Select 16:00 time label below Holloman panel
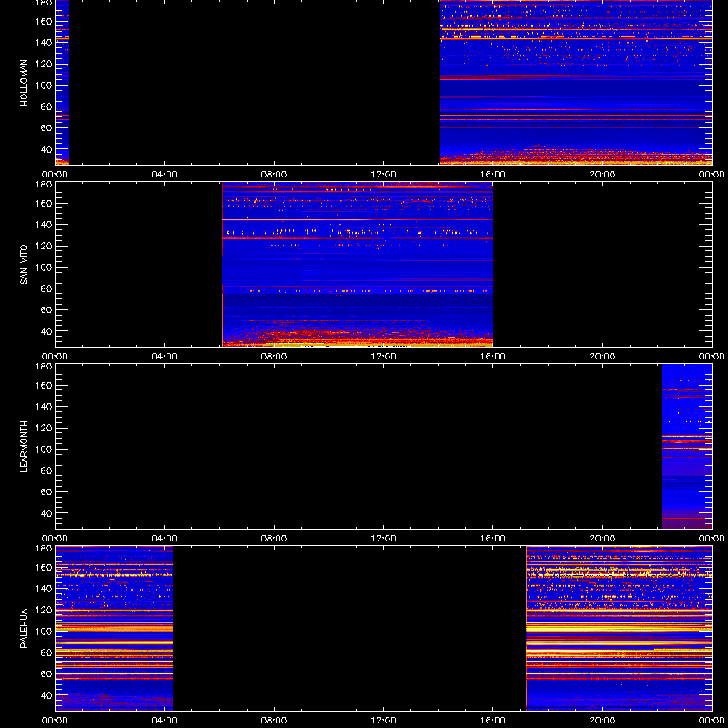The height and width of the screenshot is (728, 728). point(493,175)
